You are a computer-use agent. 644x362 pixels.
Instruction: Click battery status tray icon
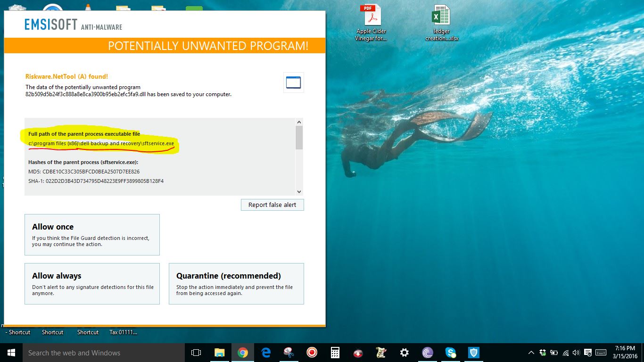554,353
